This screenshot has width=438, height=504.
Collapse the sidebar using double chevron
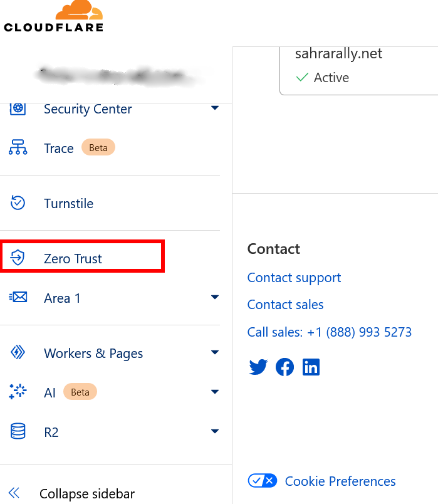(14, 493)
